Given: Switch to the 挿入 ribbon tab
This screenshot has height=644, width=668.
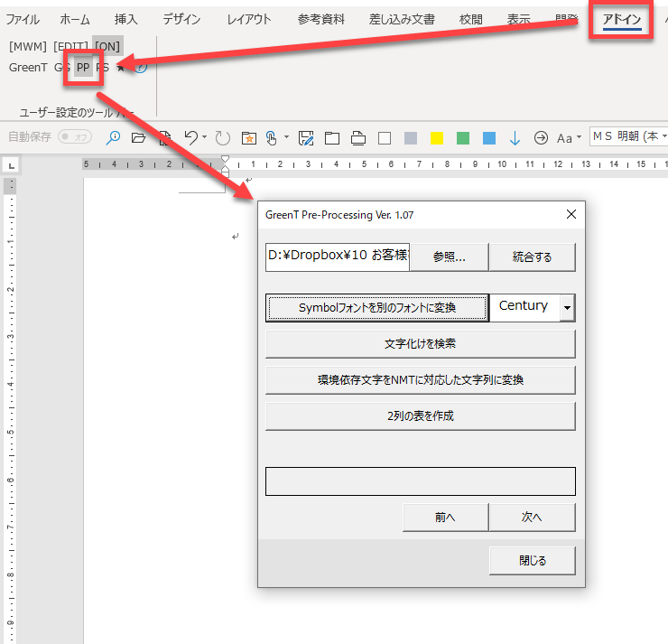Looking at the screenshot, I should click(126, 20).
